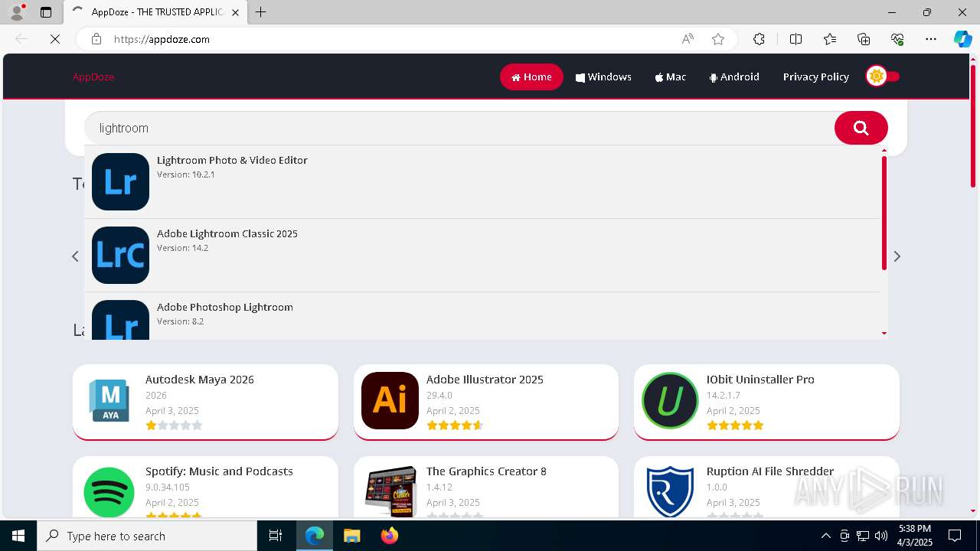Focus the lightroom search input field
The image size is (980, 551).
point(459,128)
